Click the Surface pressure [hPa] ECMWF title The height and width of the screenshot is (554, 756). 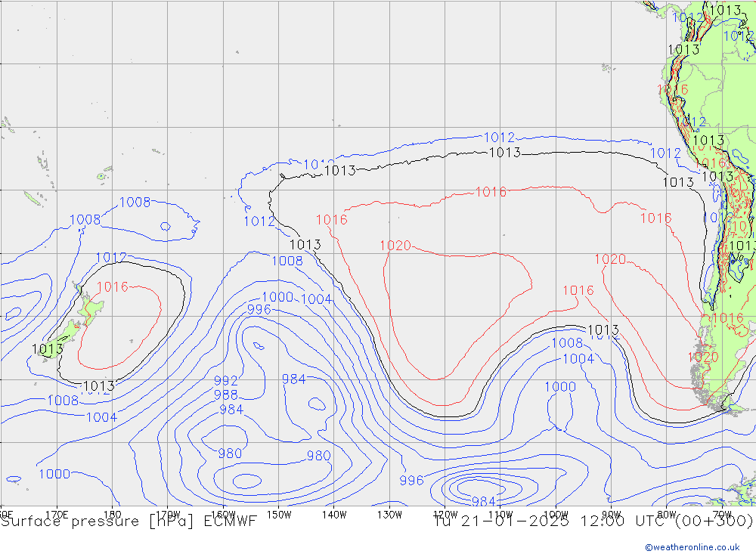(129, 521)
